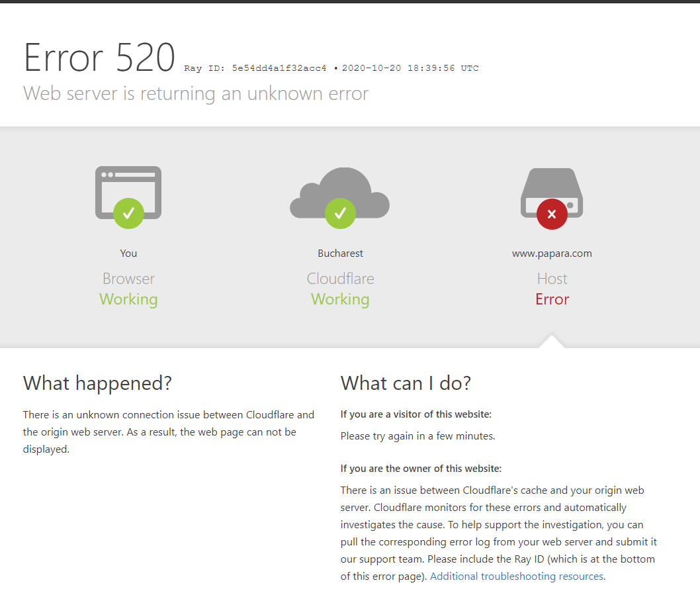The height and width of the screenshot is (601, 700).
Task: Open Additional troubleshooting resources link
Action: coord(517,577)
